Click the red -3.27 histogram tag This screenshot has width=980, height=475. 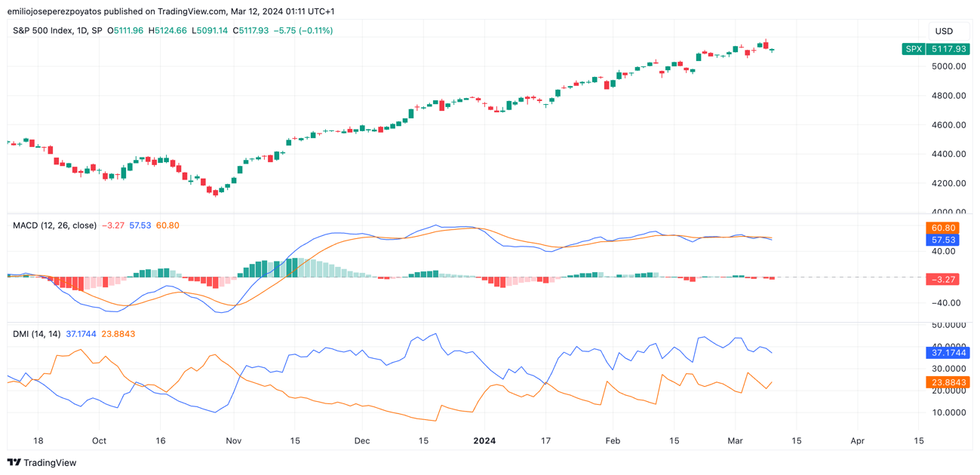942,279
